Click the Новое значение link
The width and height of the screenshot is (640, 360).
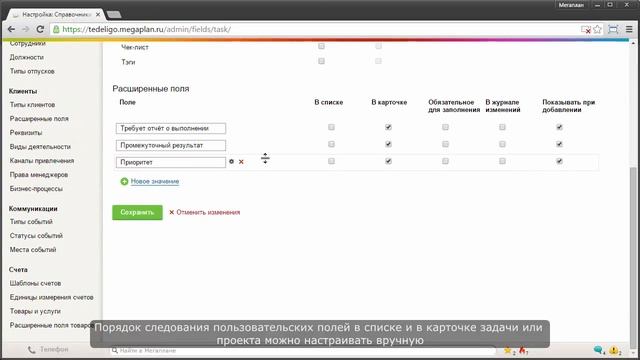pyautogui.click(x=155, y=181)
